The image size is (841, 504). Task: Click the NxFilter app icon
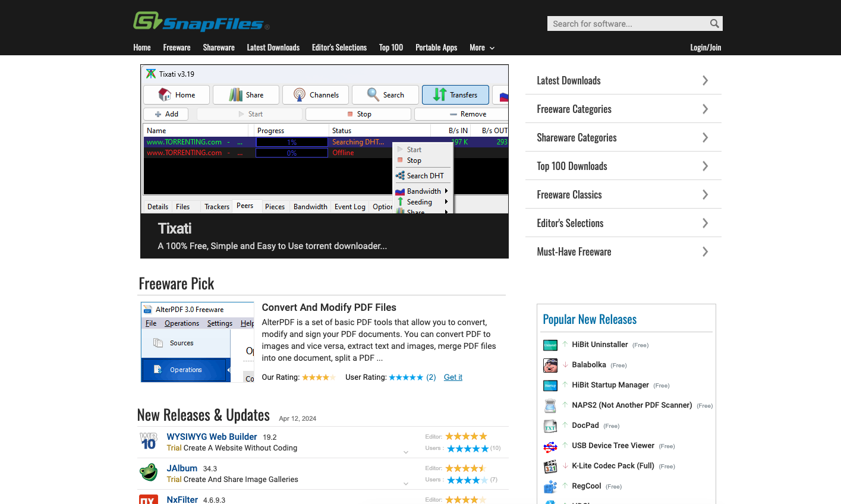[x=149, y=499]
